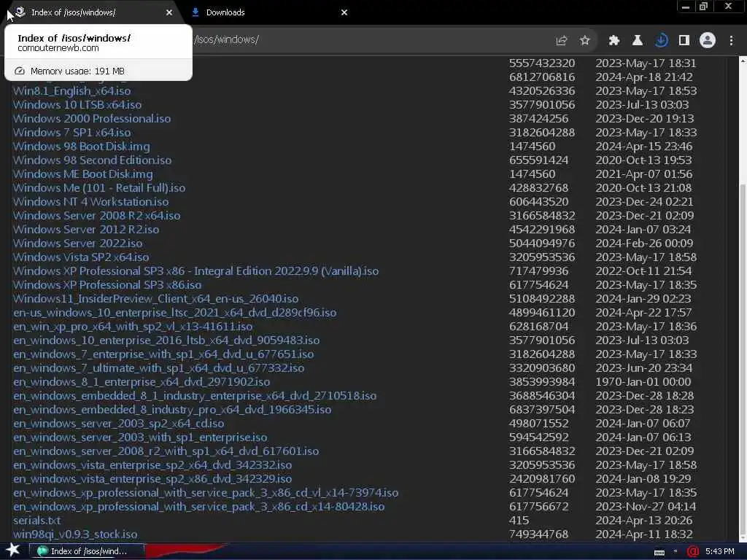Screen dimensions: 747x560
Task: Click XP professional SP3 x14-73974.iso link
Action: pyautogui.click(x=206, y=492)
